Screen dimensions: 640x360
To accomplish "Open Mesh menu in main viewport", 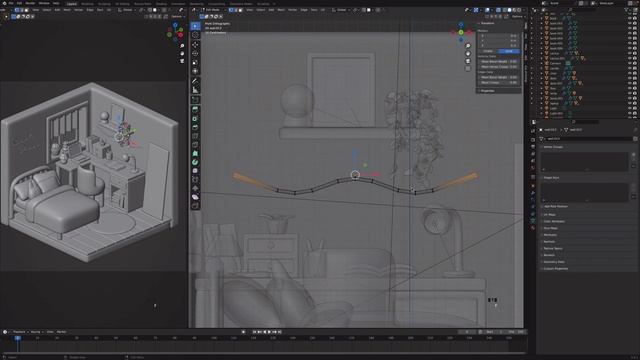I will 281,10.
